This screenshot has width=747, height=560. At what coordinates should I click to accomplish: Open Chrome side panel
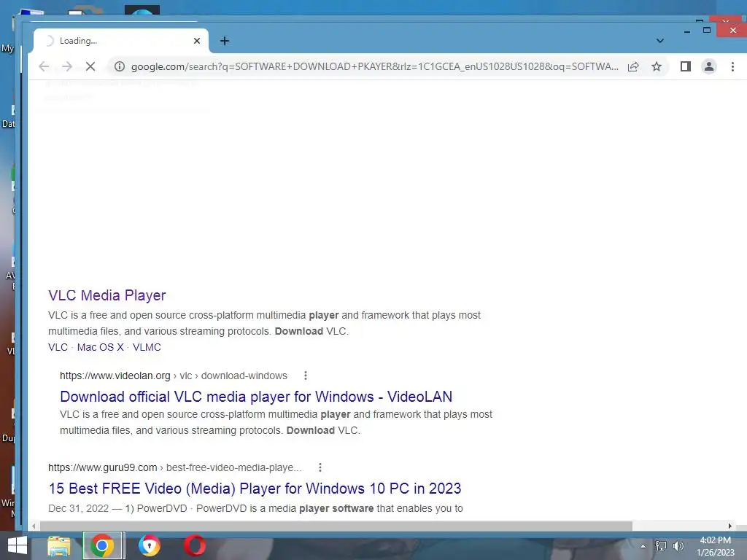(x=685, y=66)
